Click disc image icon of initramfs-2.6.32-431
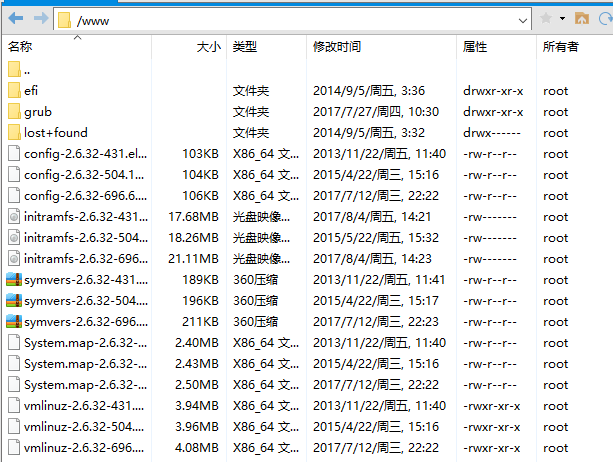The height and width of the screenshot is (462, 613). tap(14, 216)
